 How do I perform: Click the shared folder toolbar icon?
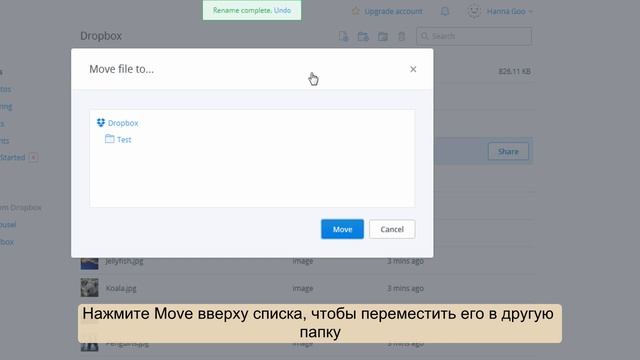383,36
